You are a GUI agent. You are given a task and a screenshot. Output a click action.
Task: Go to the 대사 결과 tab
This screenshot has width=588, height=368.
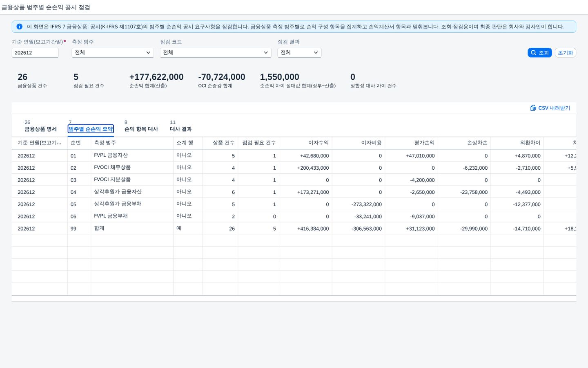(181, 129)
